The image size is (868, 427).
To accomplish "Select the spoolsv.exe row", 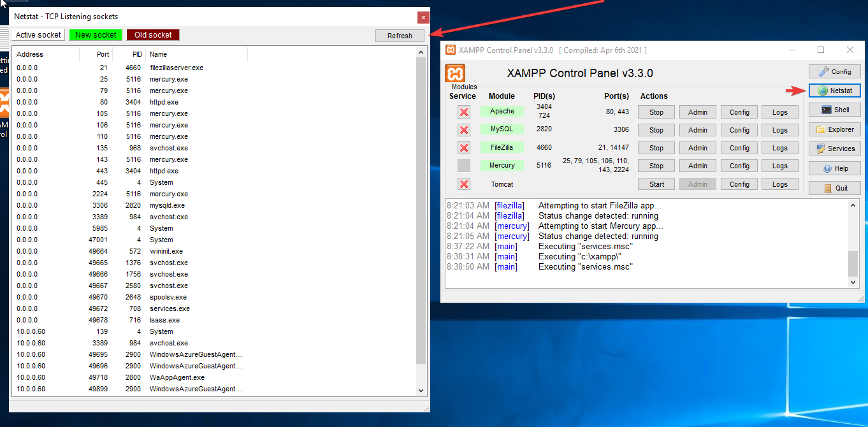I will [131, 297].
